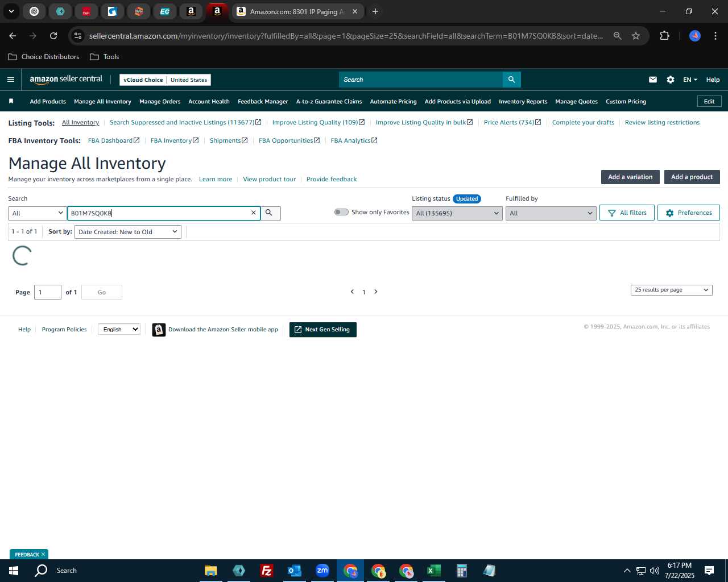Open Add Products menu item
The width and height of the screenshot is (728, 582).
(48, 102)
